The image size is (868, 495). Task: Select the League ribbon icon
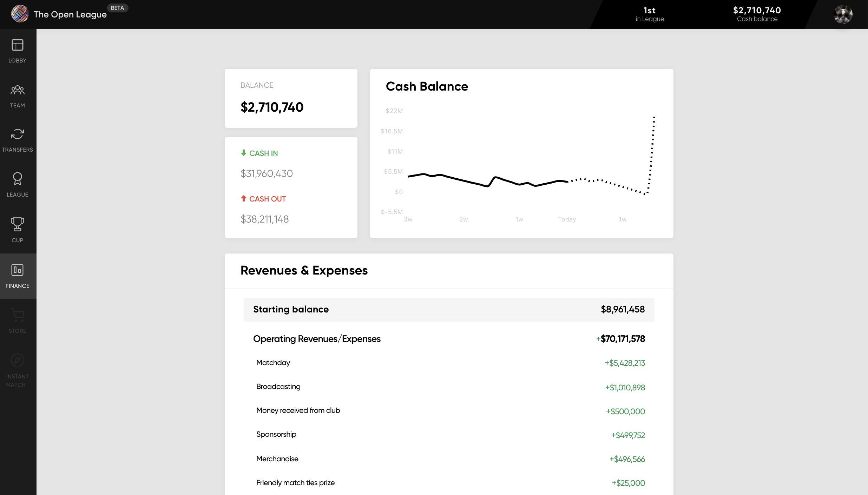click(x=17, y=179)
